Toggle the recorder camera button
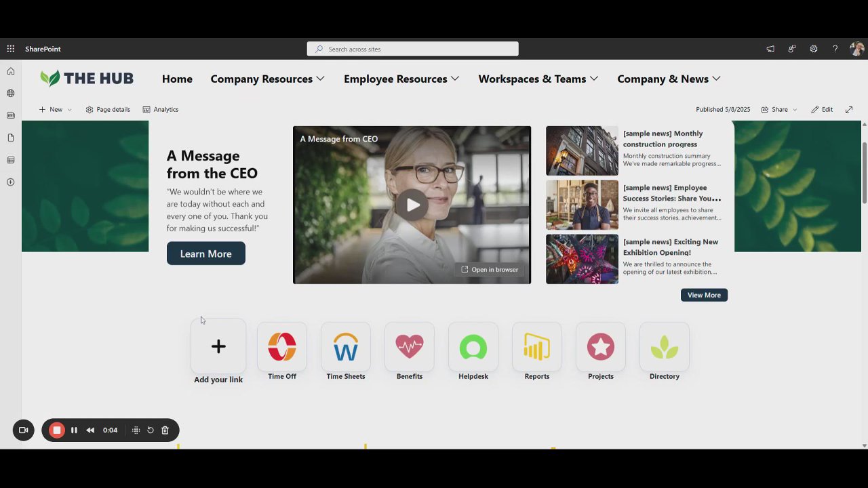This screenshot has width=868, height=488. tap(23, 430)
